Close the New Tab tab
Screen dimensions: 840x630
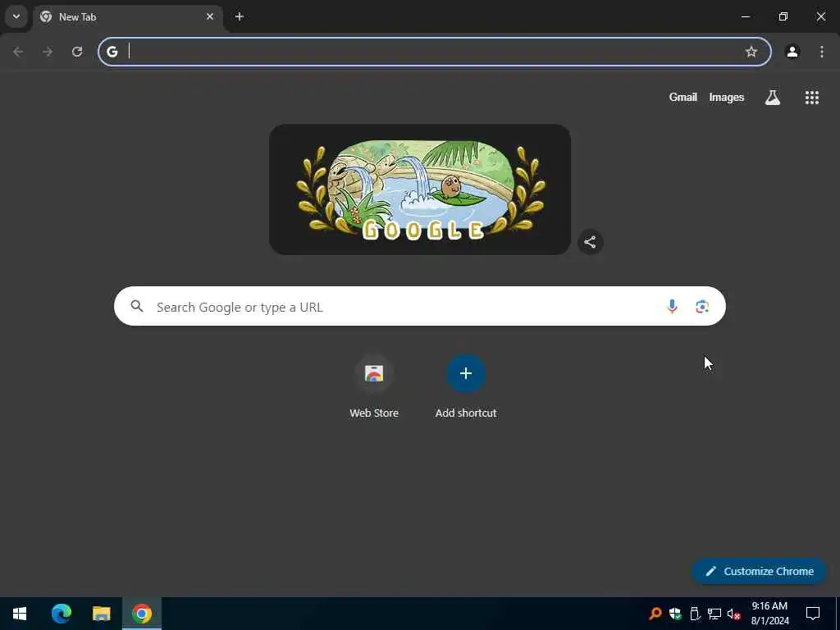210,16
